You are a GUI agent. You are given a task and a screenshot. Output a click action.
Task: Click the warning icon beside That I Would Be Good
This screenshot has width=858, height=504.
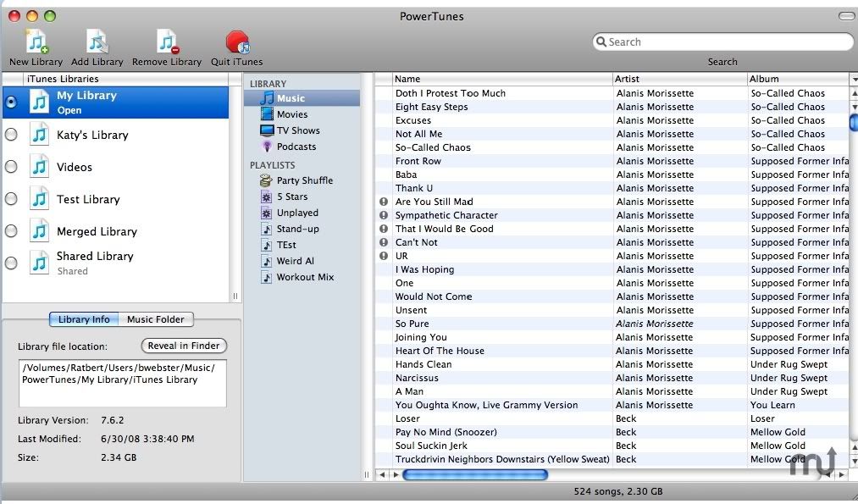coord(384,229)
